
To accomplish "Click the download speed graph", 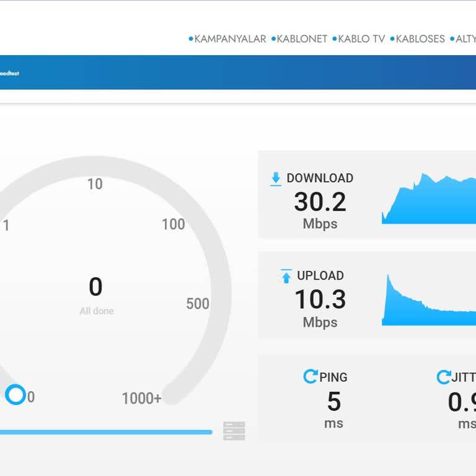I will click(429, 199).
